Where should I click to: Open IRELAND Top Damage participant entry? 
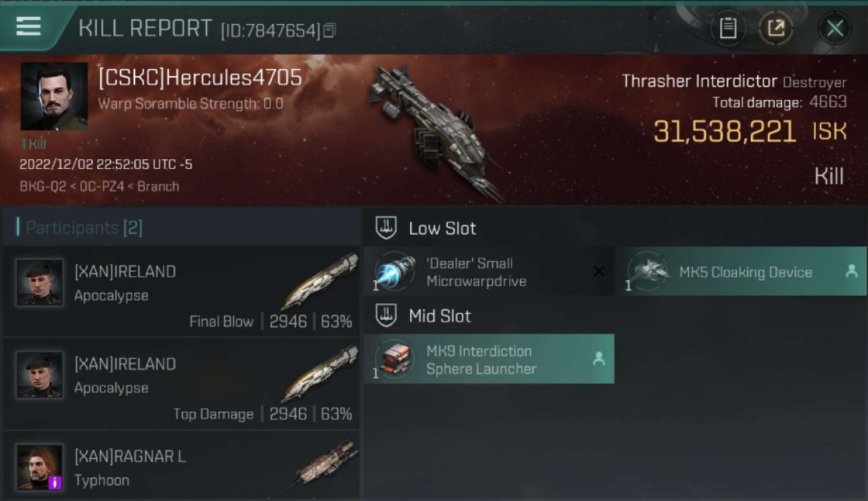(x=181, y=384)
